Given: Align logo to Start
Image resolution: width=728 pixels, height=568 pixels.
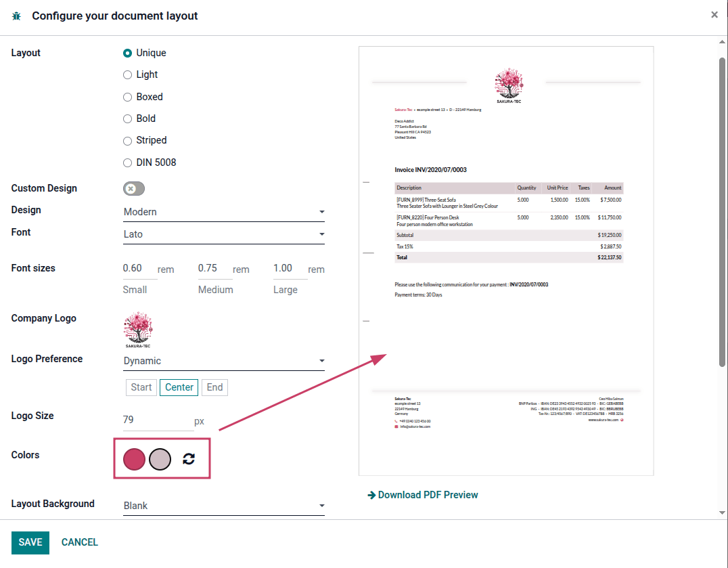Looking at the screenshot, I should click(141, 387).
